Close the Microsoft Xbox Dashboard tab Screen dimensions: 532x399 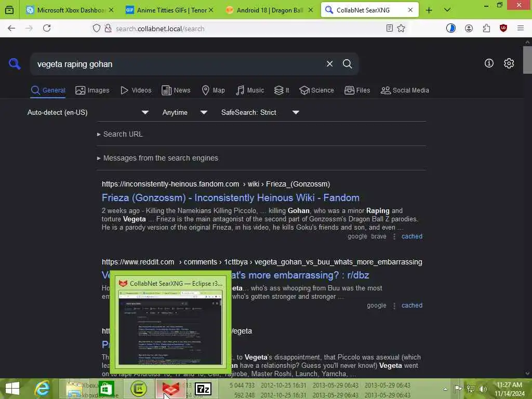[x=111, y=10]
